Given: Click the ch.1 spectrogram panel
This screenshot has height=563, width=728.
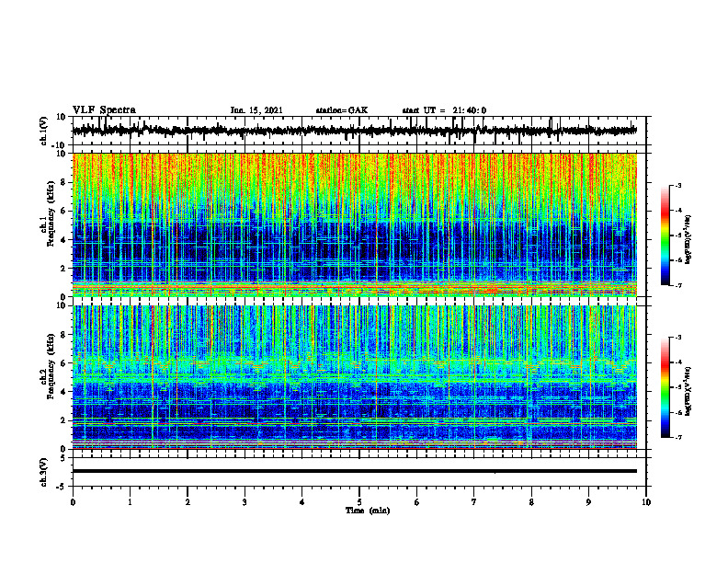Looking at the screenshot, I should click(x=355, y=224).
